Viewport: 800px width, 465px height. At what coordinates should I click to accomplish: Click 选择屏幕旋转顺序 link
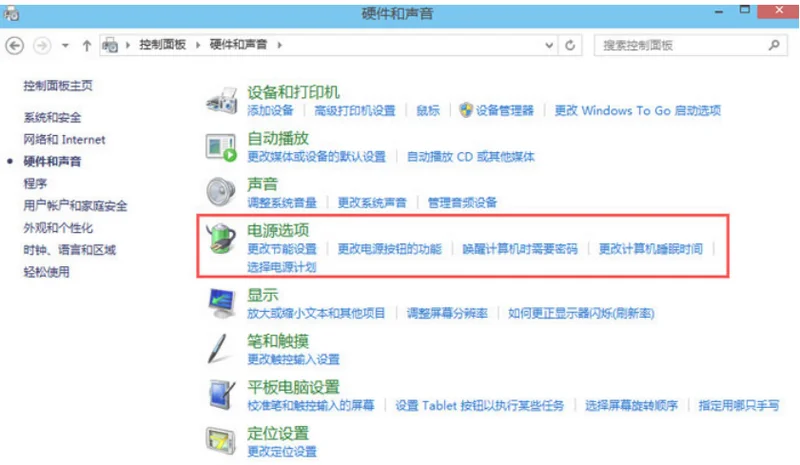[631, 405]
